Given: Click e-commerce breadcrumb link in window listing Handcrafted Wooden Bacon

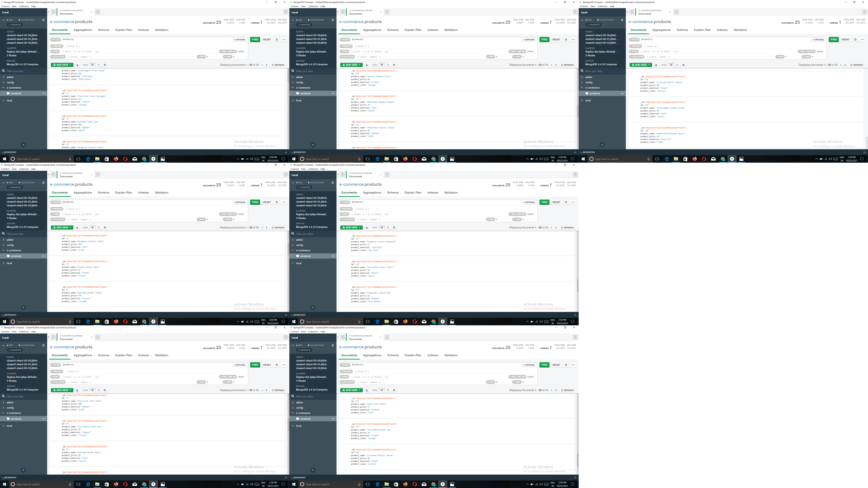Looking at the screenshot, I should click(641, 22).
